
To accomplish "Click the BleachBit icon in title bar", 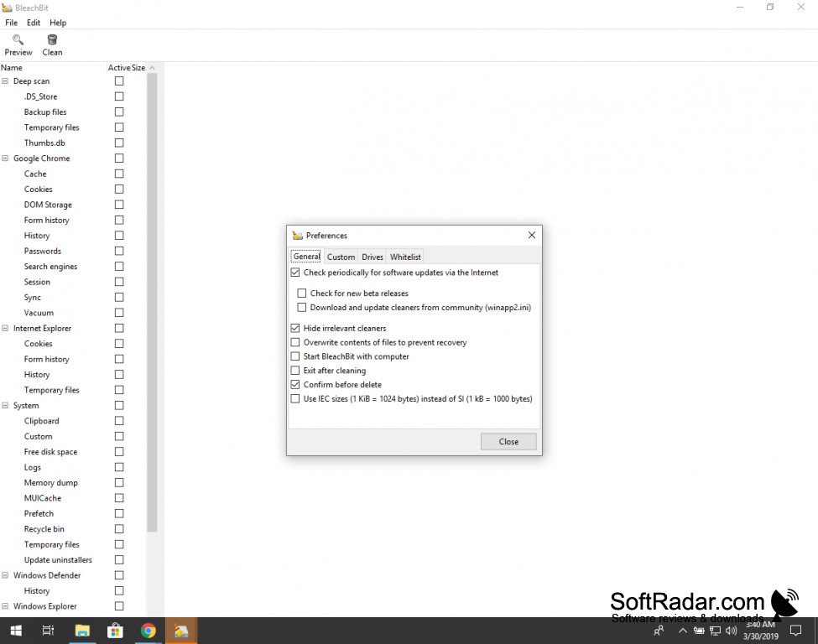I will (7, 8).
